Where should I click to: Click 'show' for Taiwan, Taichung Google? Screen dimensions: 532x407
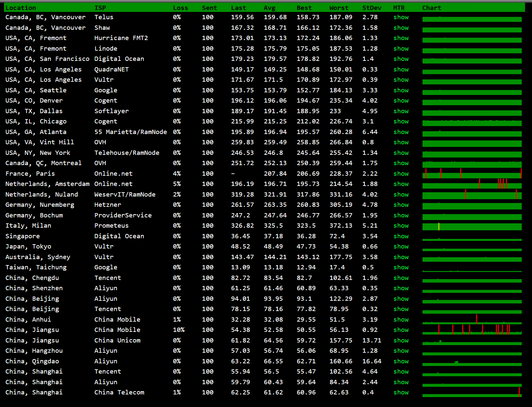pyautogui.click(x=401, y=267)
